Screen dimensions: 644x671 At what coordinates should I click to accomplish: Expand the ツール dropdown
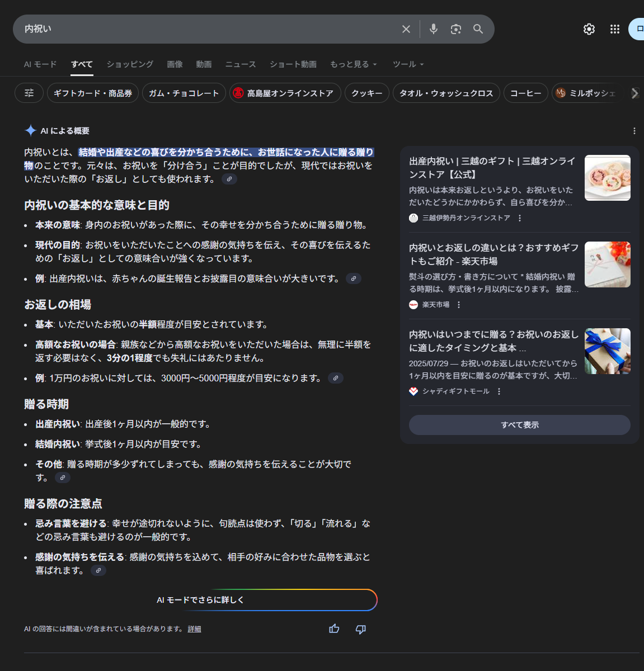tap(408, 64)
